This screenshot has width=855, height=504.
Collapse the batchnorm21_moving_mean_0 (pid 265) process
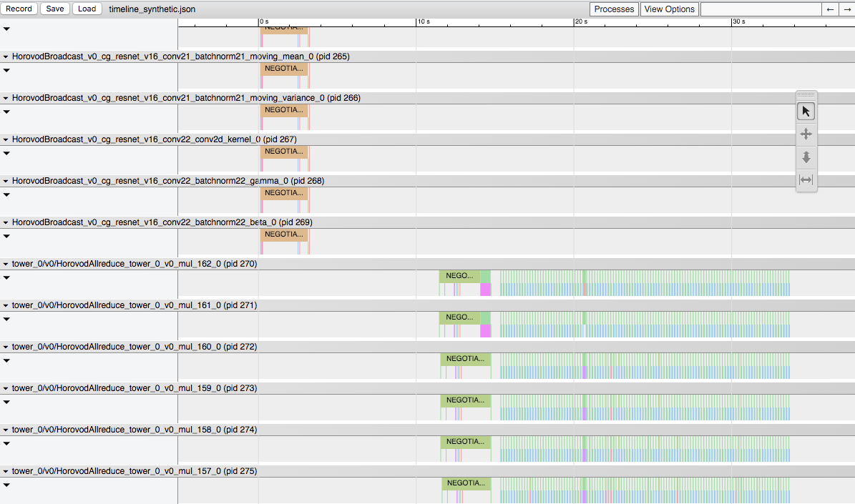(6, 56)
